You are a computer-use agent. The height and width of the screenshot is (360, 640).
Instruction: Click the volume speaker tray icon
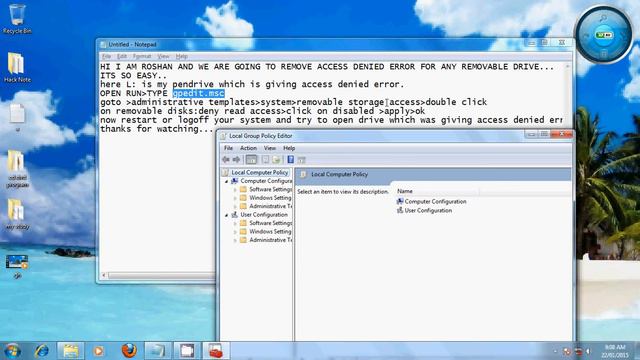coord(589,351)
